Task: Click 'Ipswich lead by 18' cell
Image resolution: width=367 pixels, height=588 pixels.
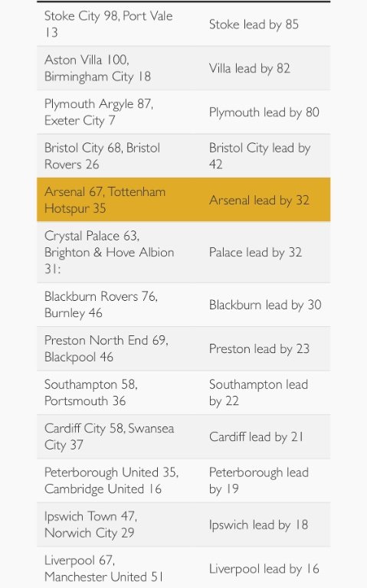Action: [x=258, y=524]
